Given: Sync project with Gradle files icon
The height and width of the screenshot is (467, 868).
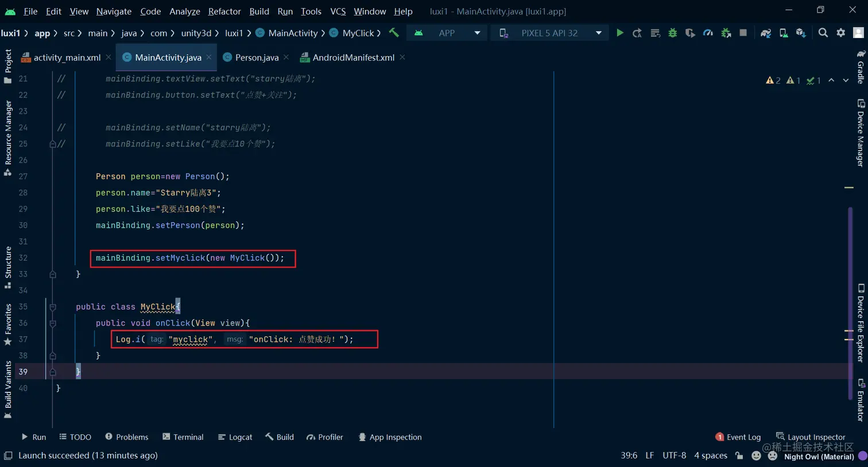Looking at the screenshot, I should click(x=765, y=33).
